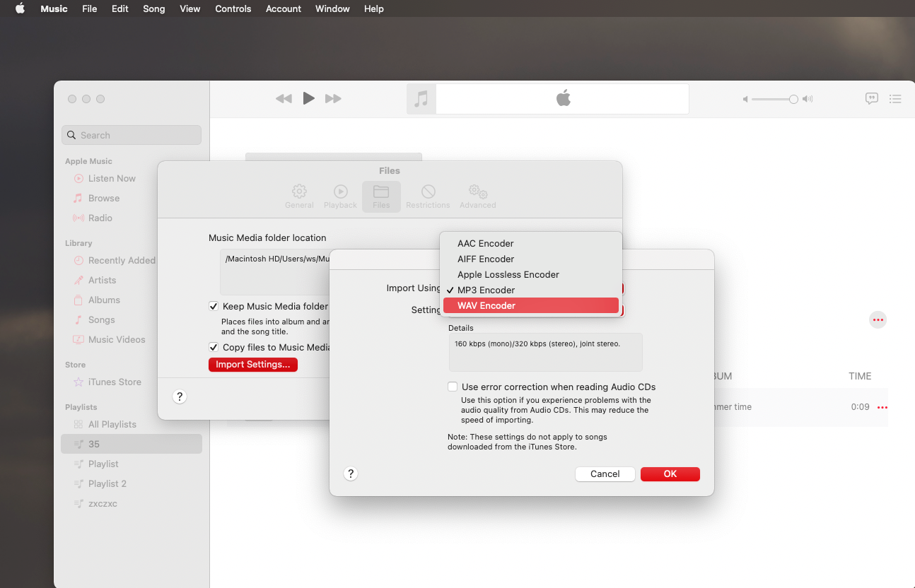Switch to Advanced preferences tab
The height and width of the screenshot is (588, 915).
[478, 196]
